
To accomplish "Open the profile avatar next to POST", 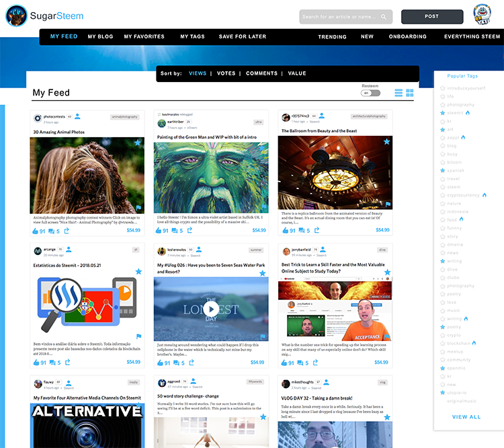I will (x=482, y=15).
